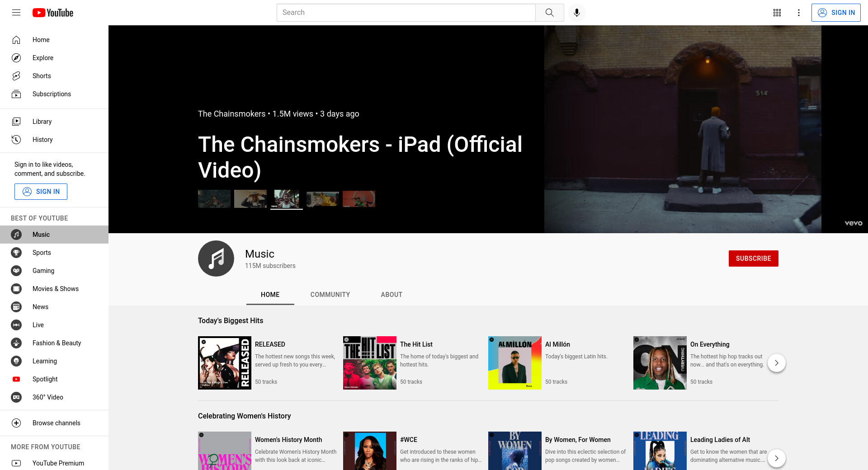The image size is (868, 470).
Task: Click the 360° Video label
Action: pyautogui.click(x=48, y=397)
